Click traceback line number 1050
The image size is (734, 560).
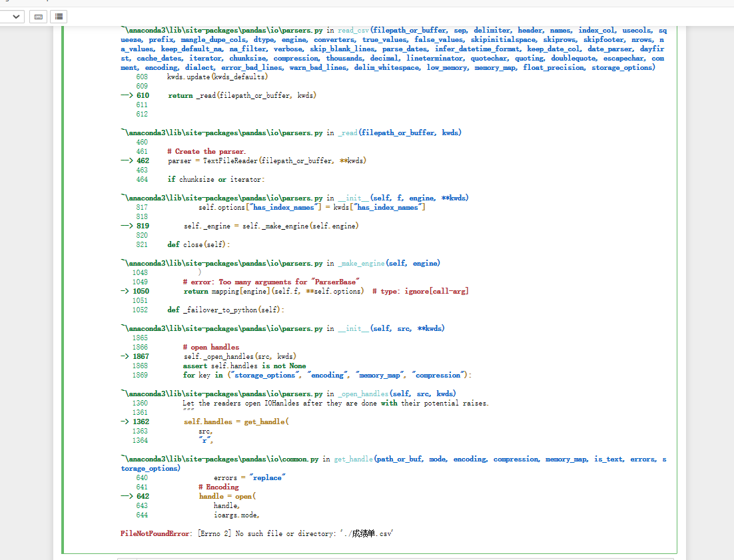[141, 291]
